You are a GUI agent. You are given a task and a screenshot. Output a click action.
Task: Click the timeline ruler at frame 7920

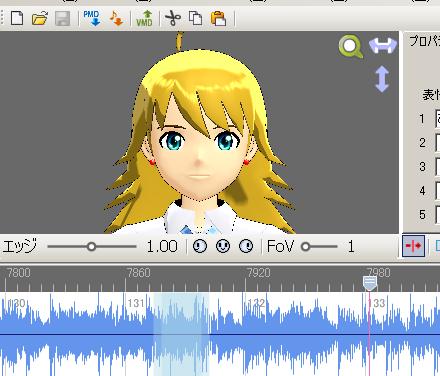click(x=259, y=273)
